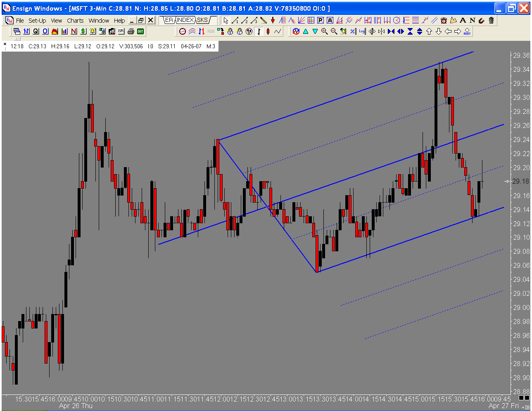The image size is (532, 411).
Task: Click the zoom out magnifier
Action: point(334,31)
